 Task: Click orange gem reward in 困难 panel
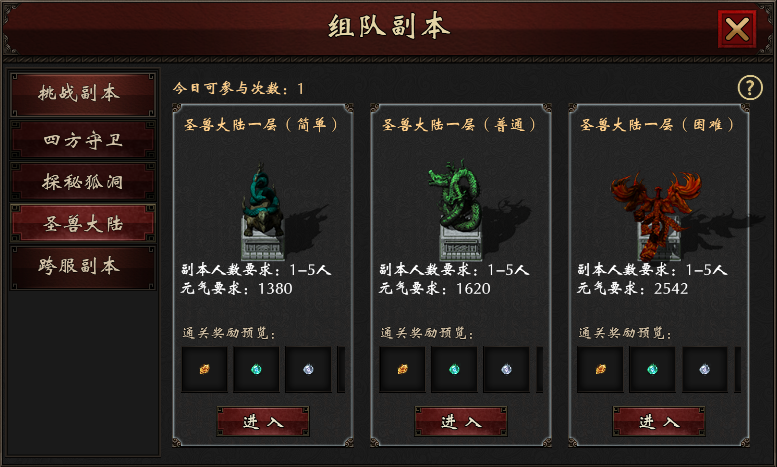click(600, 369)
